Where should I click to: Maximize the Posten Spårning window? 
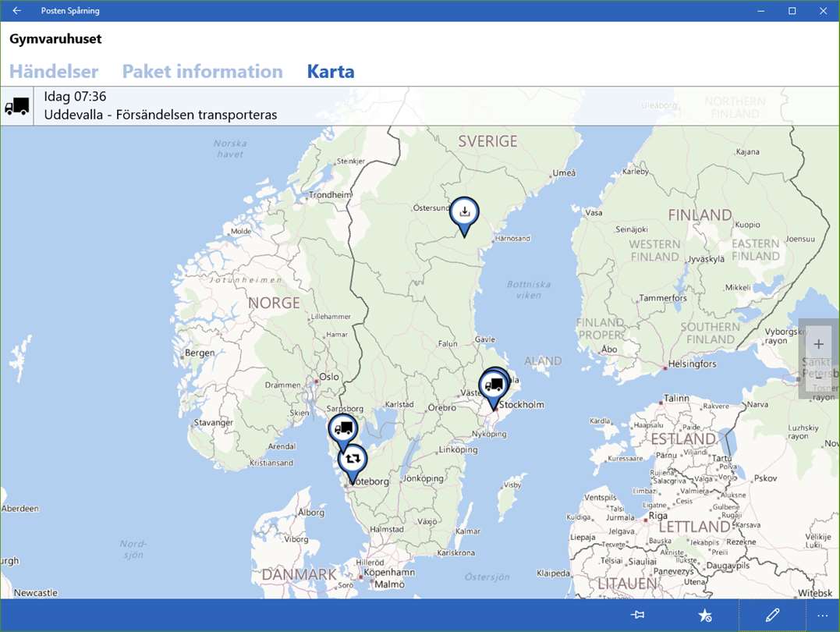[x=792, y=11]
